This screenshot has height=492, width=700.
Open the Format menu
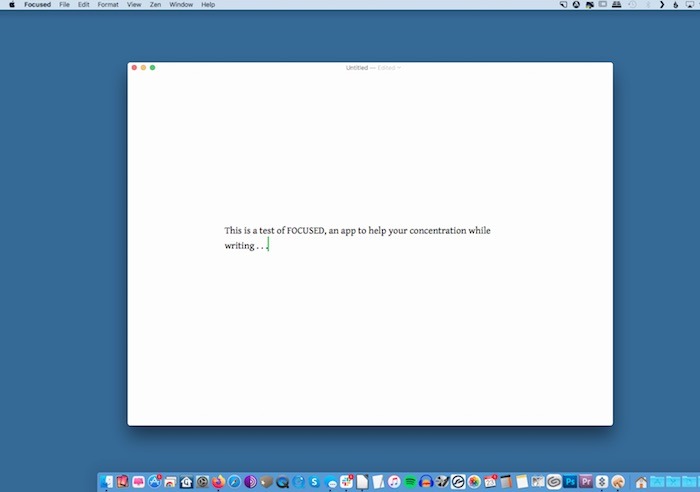coord(108,4)
